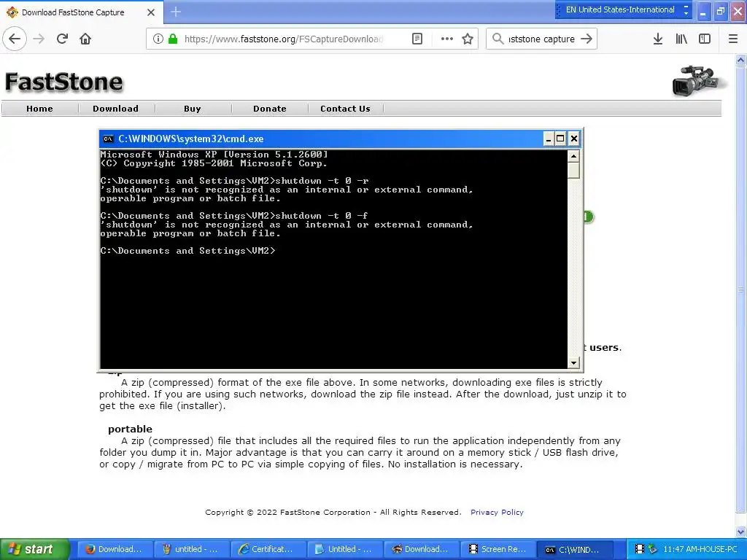The image size is (747, 560).
Task: Click the cmd window scrollbar thumb
Action: pos(573,171)
